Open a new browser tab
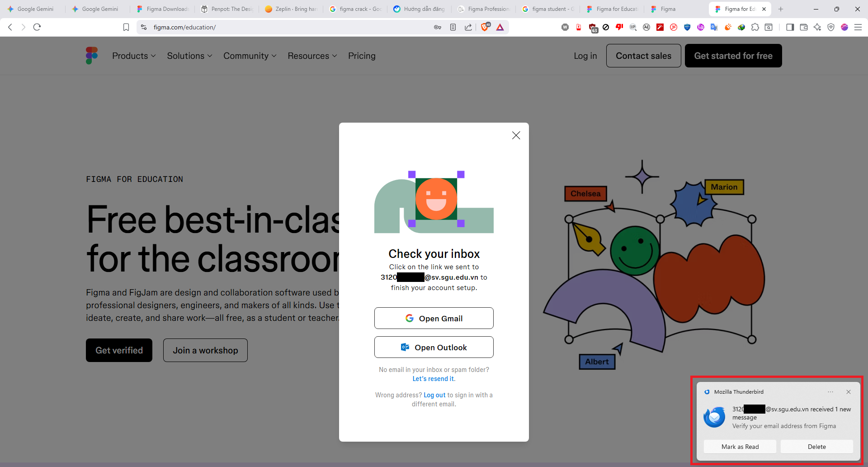The width and height of the screenshot is (868, 467). [x=781, y=9]
